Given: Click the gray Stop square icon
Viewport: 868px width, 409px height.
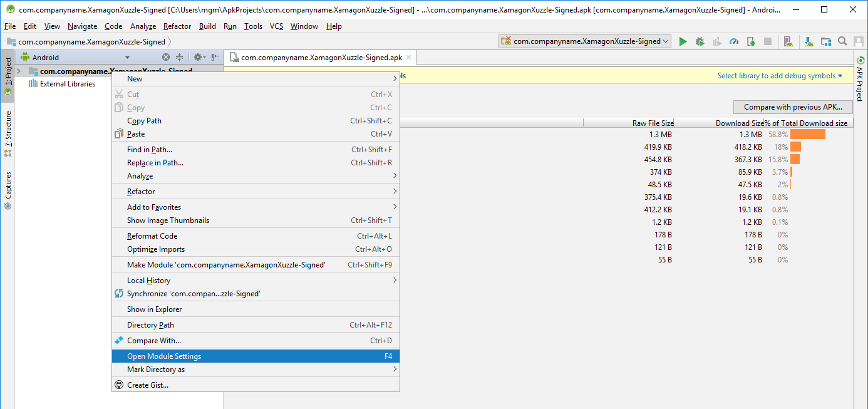Looking at the screenshot, I should coord(768,41).
